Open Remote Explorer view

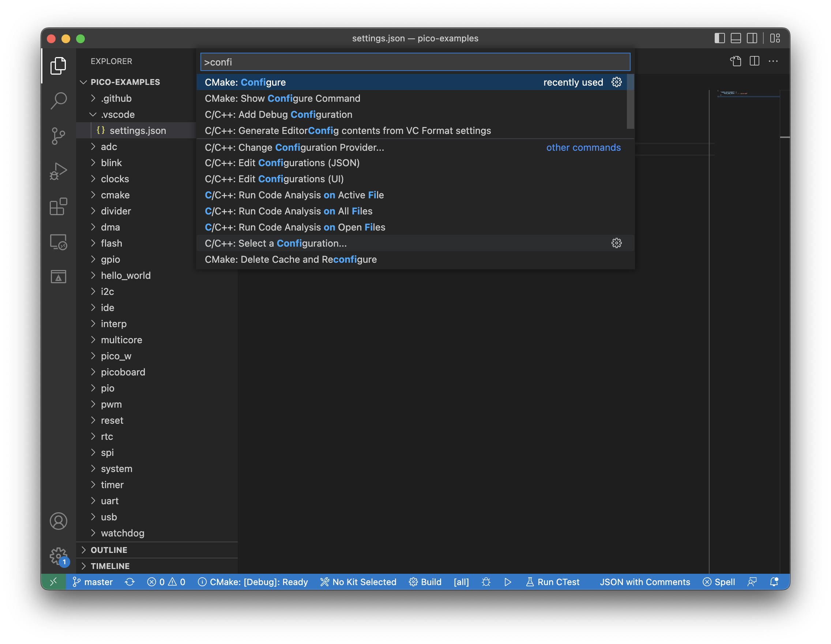tap(58, 242)
